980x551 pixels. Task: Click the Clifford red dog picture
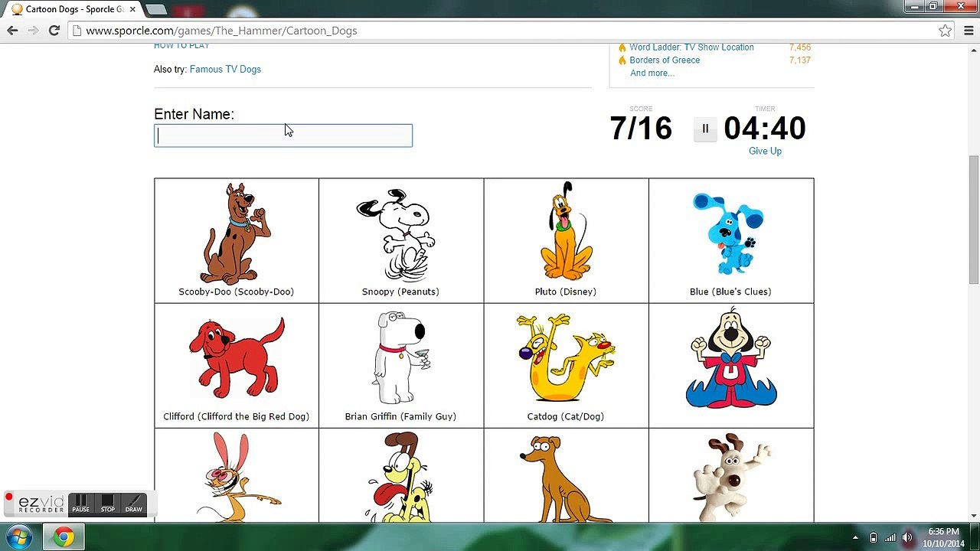click(237, 357)
